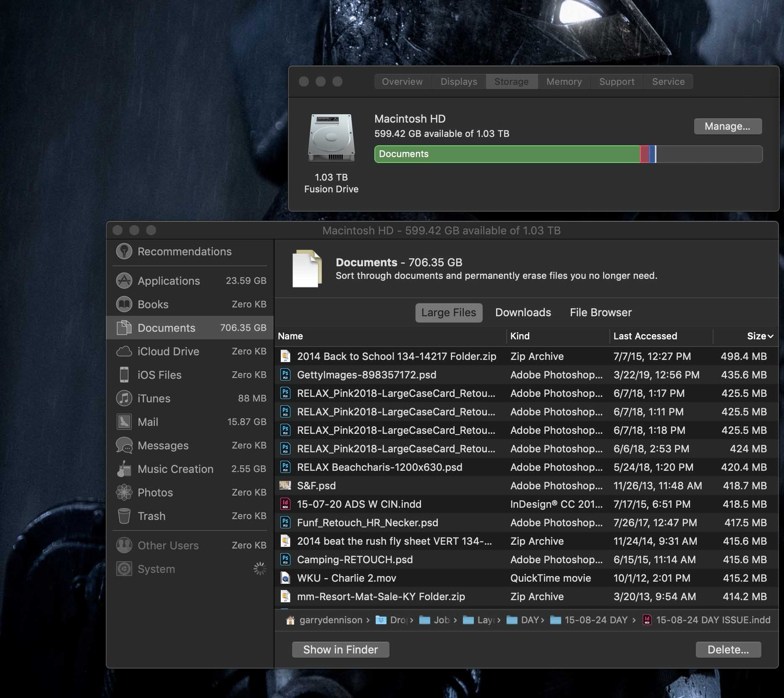Close the Macintosh HD storage management window
The height and width of the screenshot is (698, 784).
pos(118,230)
